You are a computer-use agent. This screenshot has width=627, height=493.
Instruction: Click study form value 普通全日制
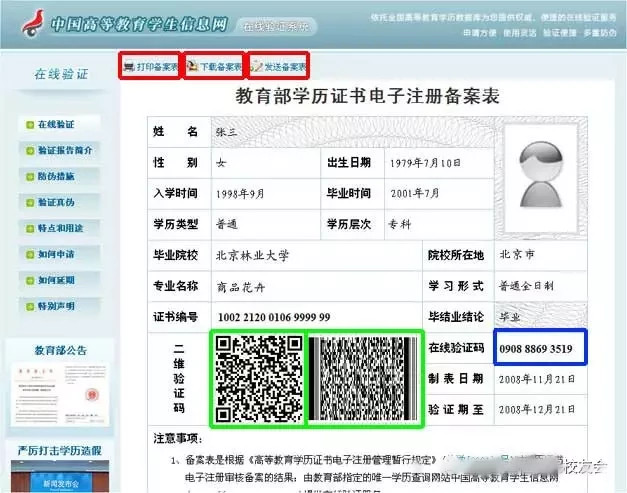(x=526, y=285)
